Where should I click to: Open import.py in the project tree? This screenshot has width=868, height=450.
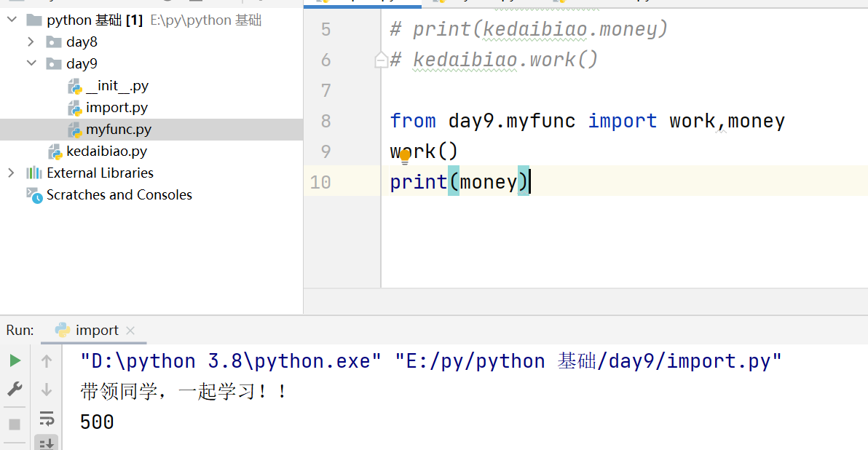click(117, 108)
